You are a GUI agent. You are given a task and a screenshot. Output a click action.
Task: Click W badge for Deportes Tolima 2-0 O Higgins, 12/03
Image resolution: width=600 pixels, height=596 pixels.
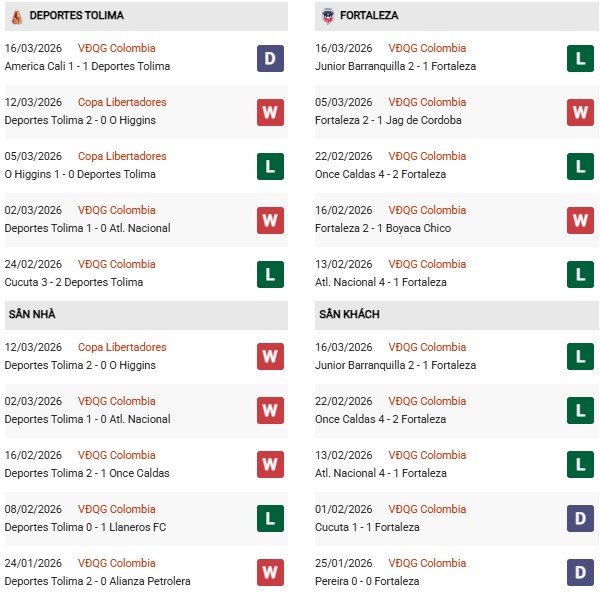pos(270,112)
